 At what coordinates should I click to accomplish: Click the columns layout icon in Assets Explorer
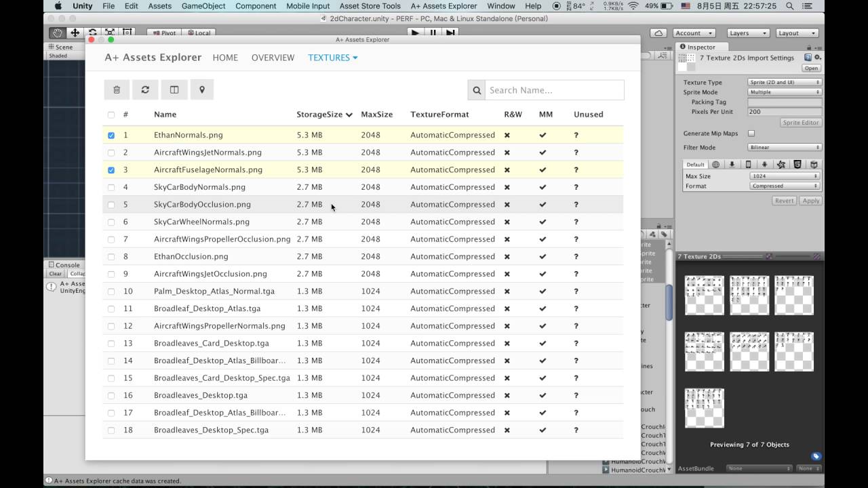(174, 89)
